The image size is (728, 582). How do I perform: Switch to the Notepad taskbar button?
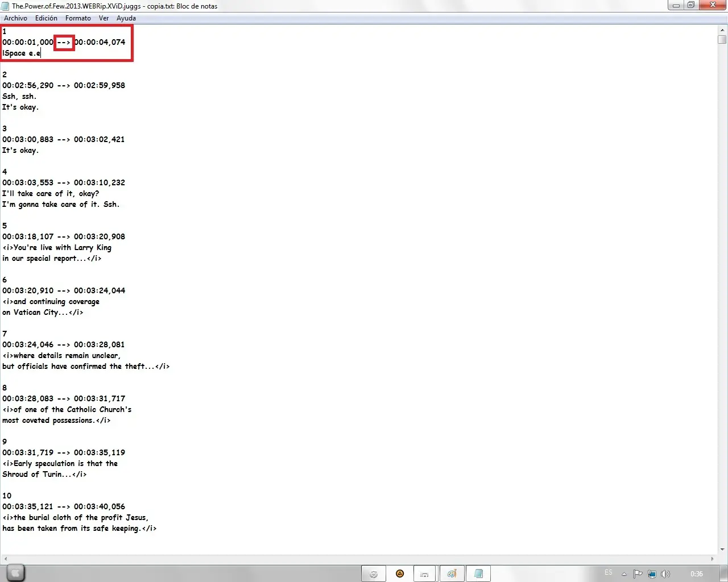(x=478, y=574)
